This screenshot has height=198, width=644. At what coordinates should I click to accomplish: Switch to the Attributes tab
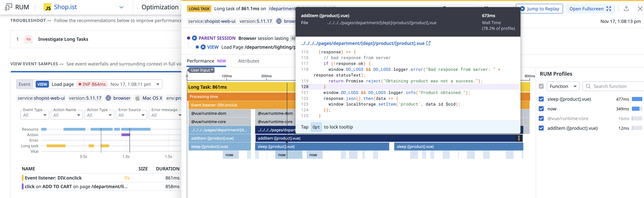248,61
